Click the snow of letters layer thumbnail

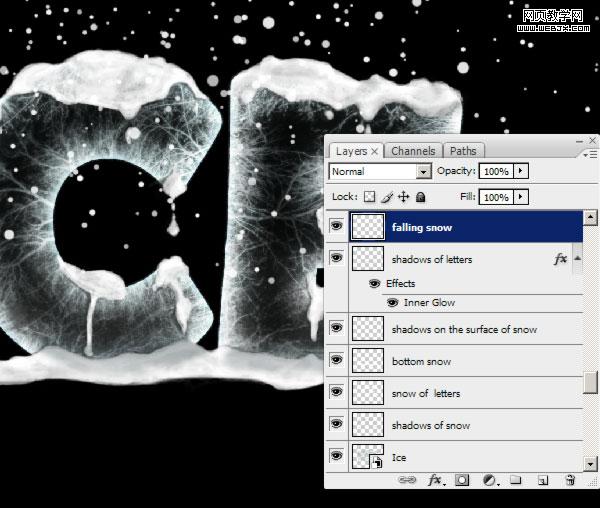368,392
